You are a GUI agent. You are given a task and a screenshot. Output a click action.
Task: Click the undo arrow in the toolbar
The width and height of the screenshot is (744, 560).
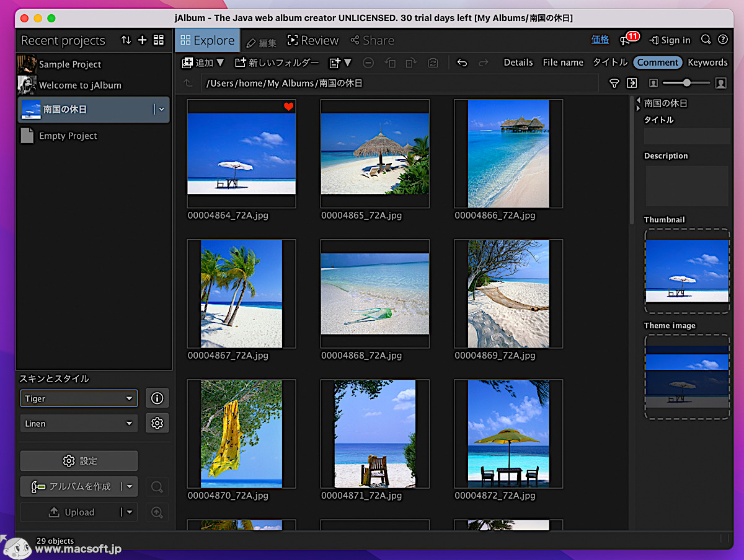pyautogui.click(x=462, y=63)
